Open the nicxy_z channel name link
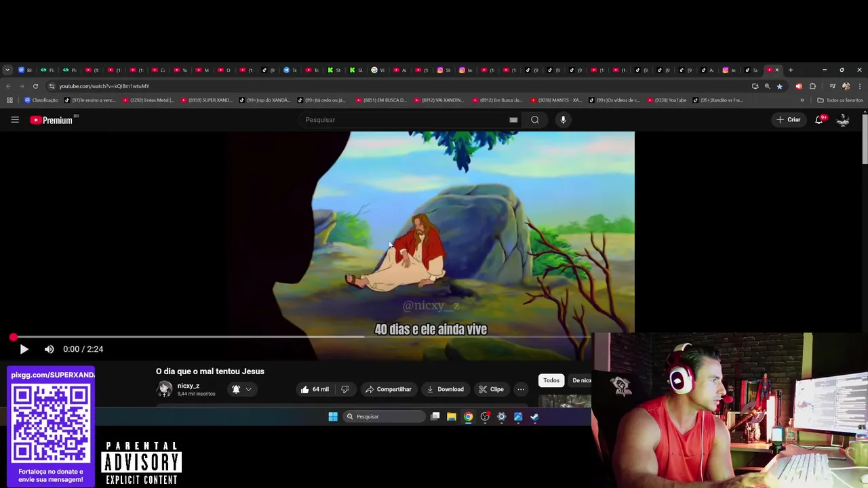 (x=189, y=386)
